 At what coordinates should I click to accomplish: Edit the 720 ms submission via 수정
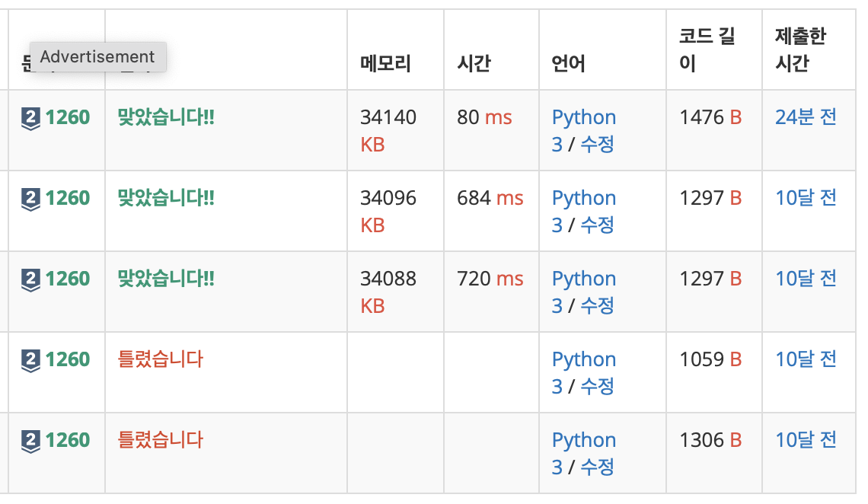pyautogui.click(x=597, y=306)
